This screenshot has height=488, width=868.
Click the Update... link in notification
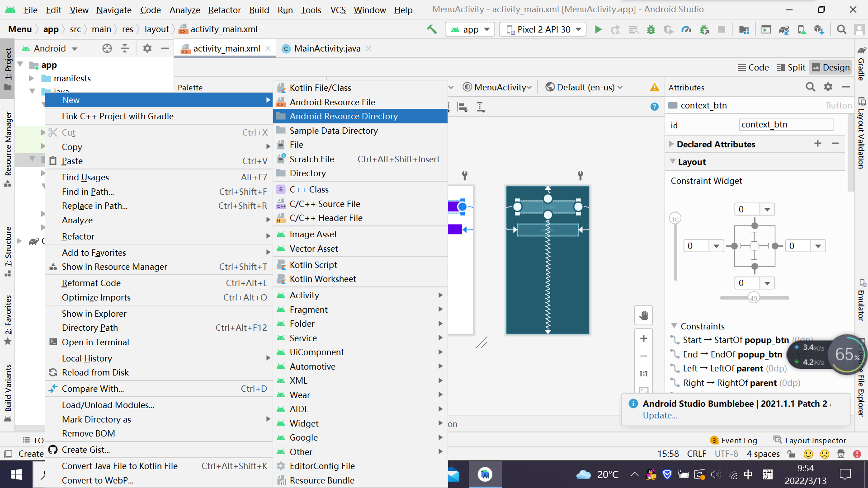(660, 415)
